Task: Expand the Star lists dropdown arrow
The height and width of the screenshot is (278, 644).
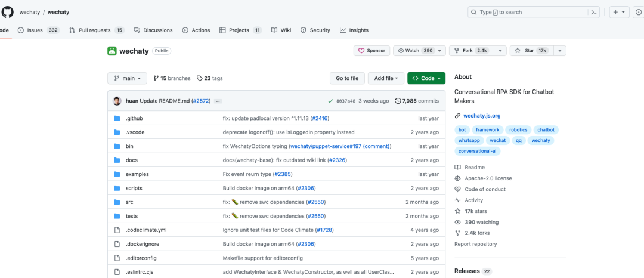Action: tap(560, 51)
